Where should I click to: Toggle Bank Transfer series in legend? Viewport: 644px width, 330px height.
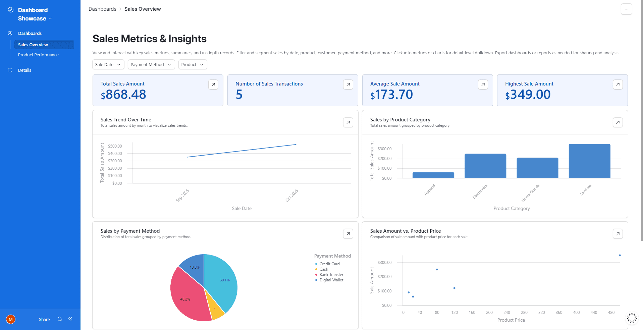pyautogui.click(x=331, y=275)
